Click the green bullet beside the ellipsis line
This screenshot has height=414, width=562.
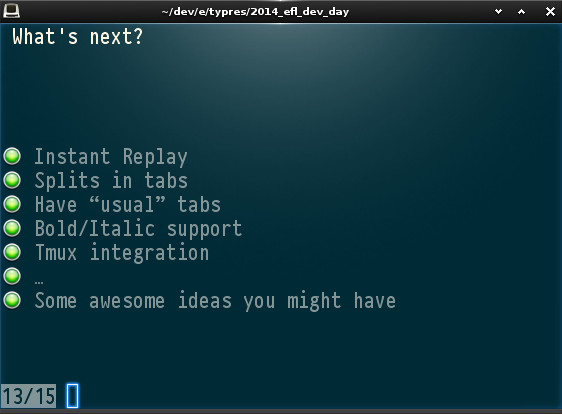coord(12,276)
